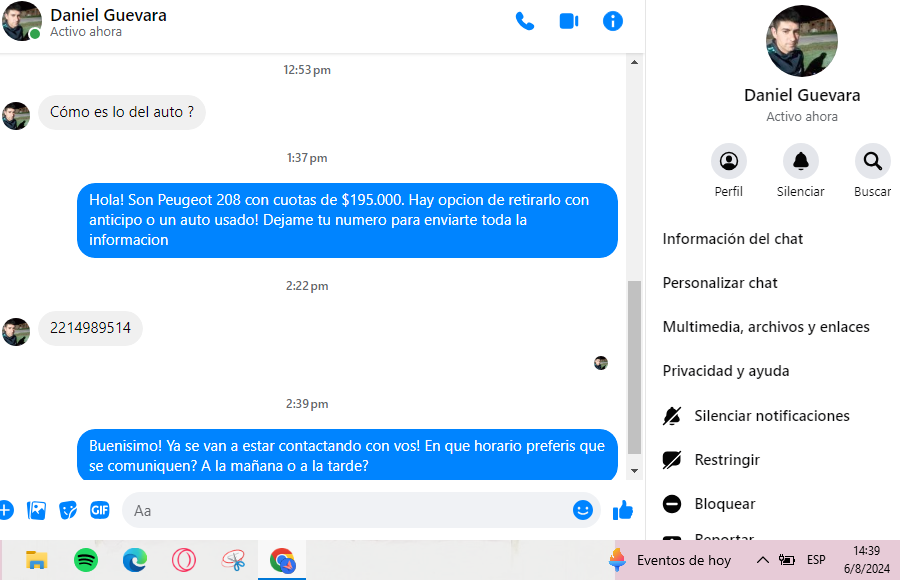Click the Silenciar bell icon
Image resolution: width=900 pixels, height=580 pixels.
801,161
